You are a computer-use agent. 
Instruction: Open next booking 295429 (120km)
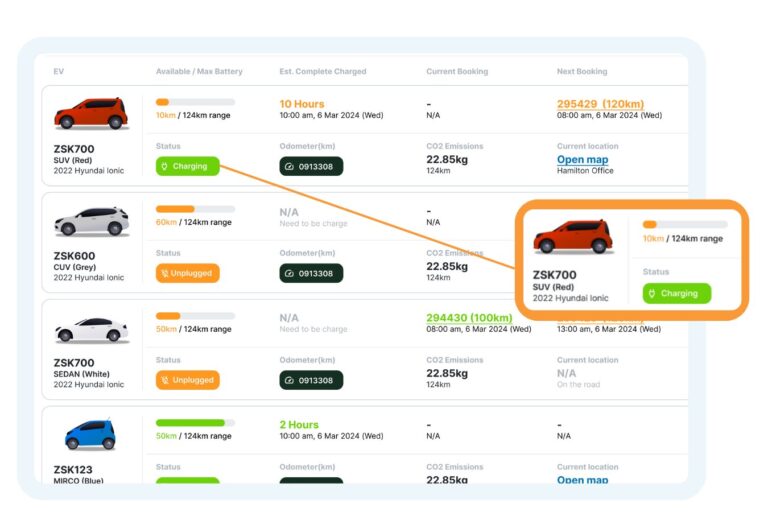pos(600,104)
